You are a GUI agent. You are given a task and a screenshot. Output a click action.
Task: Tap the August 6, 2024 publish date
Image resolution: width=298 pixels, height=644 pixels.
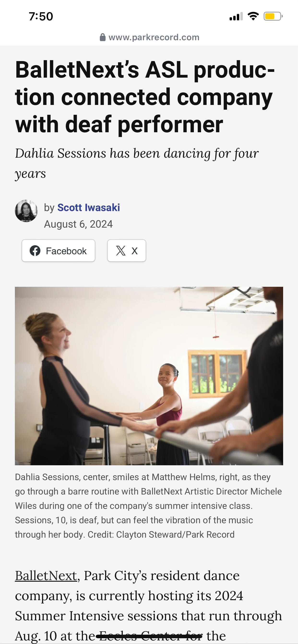[x=78, y=224]
